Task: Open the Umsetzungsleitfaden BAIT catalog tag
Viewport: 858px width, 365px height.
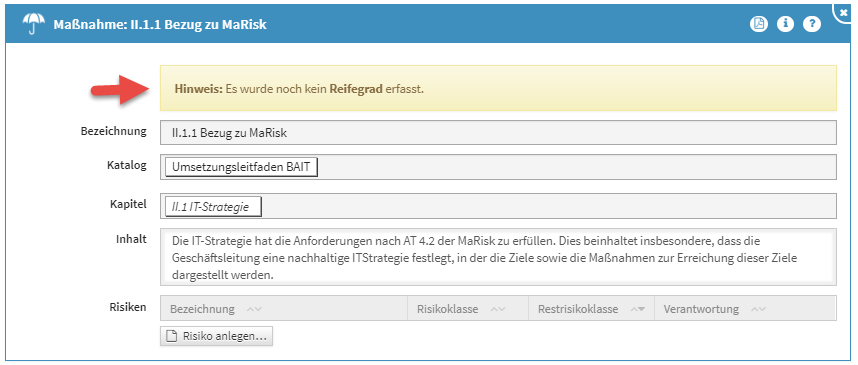Action: point(241,167)
